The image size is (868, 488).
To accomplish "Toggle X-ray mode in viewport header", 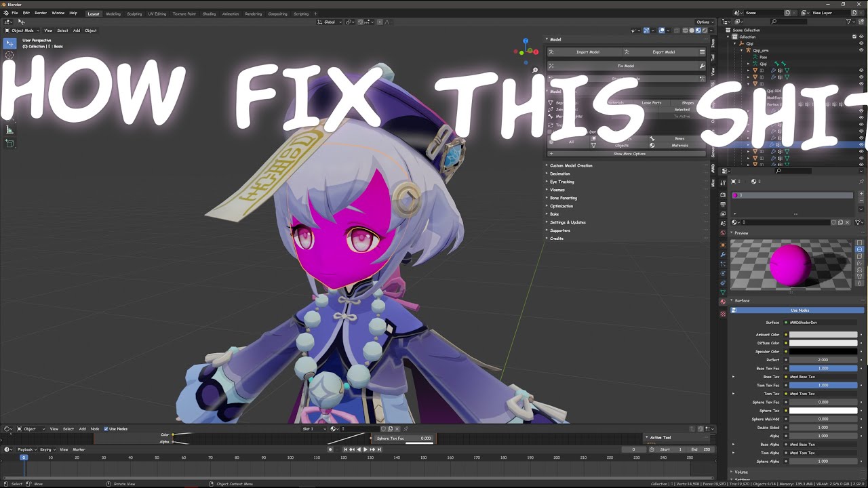I will click(677, 30).
